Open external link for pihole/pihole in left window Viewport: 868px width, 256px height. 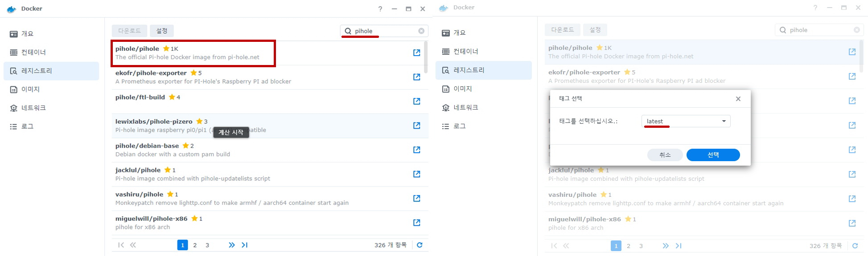coord(417,53)
